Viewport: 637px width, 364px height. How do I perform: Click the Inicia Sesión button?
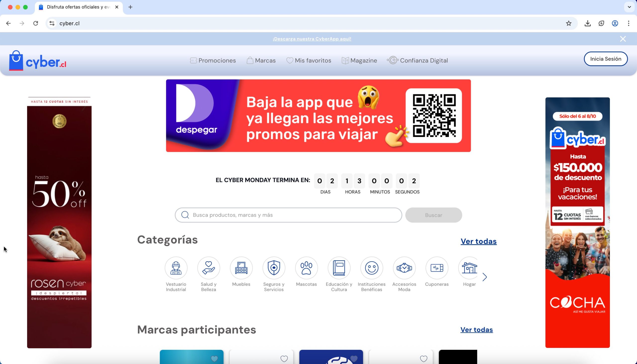[605, 59]
